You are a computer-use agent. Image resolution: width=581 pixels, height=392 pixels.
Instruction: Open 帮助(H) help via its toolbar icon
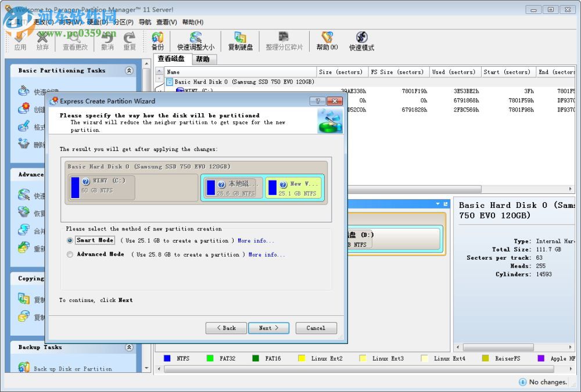coord(326,41)
